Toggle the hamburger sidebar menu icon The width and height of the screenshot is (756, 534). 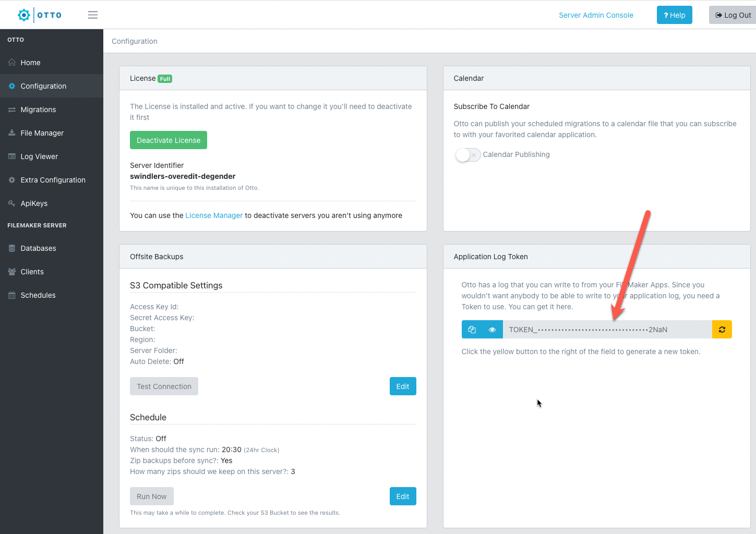[x=93, y=15]
